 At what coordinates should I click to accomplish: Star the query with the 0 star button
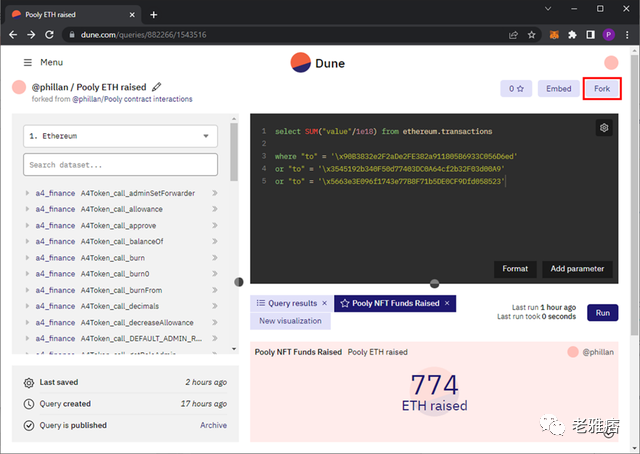516,89
